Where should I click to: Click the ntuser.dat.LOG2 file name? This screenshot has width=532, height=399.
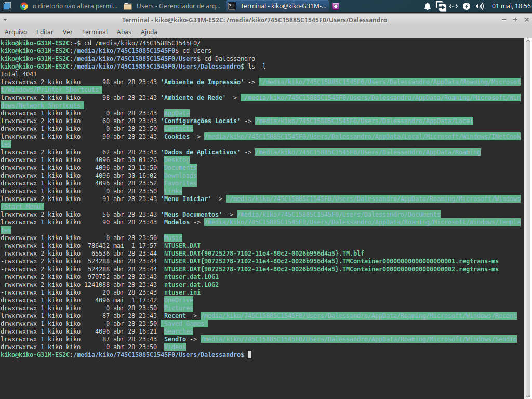(191, 285)
